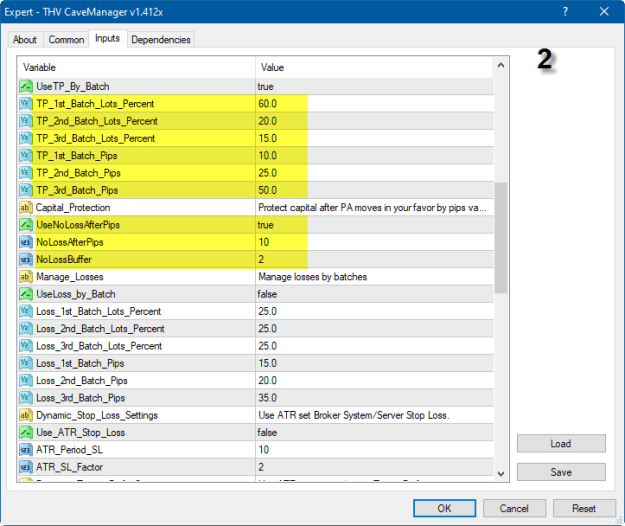Click the vertical scrollbar thumb
Image resolution: width=625 pixels, height=526 pixels.
point(501,238)
